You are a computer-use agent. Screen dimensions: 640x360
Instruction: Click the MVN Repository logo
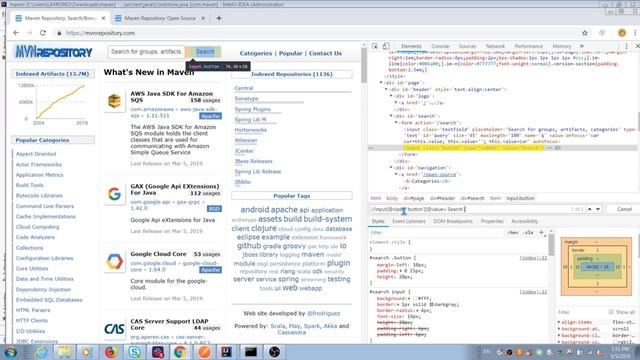tap(53, 52)
